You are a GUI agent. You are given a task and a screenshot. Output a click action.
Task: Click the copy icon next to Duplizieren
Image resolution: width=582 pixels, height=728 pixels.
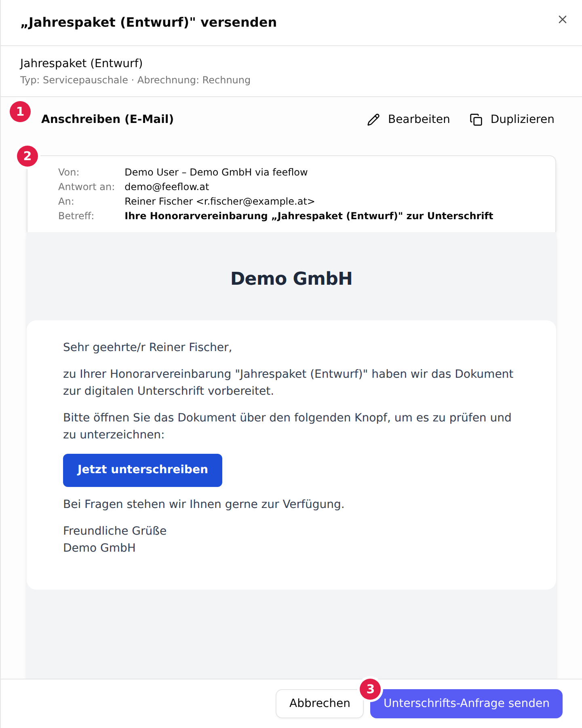coord(476,120)
